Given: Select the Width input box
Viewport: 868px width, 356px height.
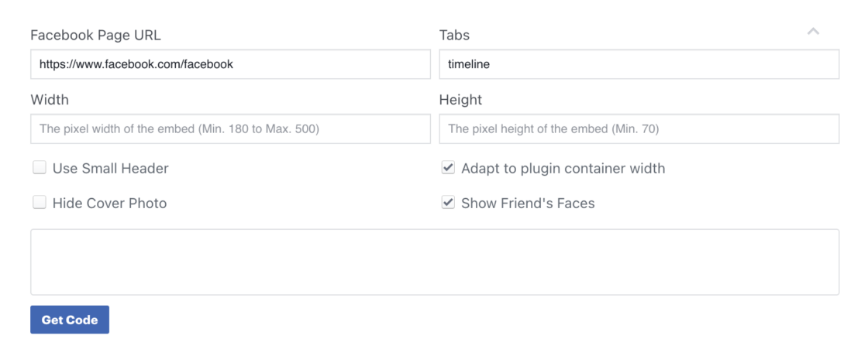Looking at the screenshot, I should 230,128.
